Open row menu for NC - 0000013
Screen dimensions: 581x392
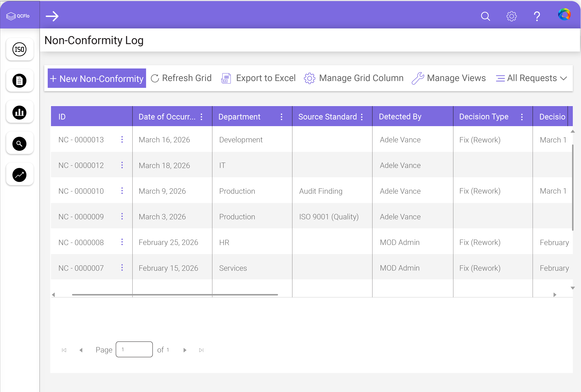[x=122, y=140]
